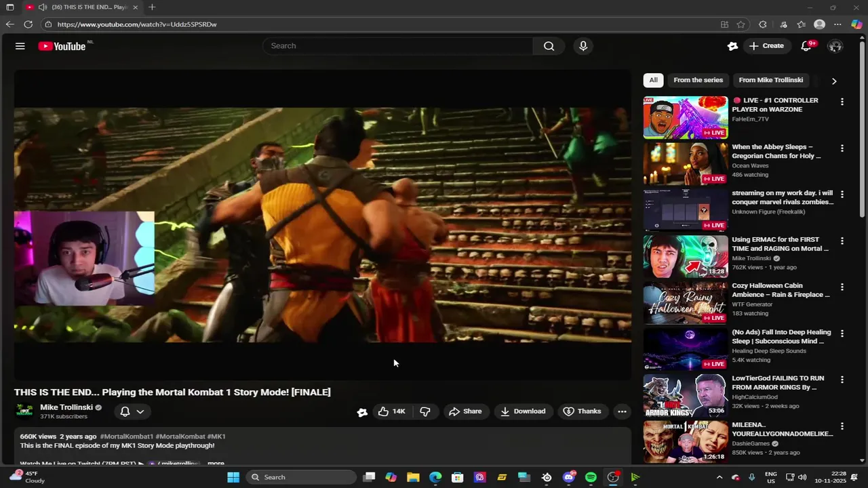
Task: Open more actions ellipsis under video
Action: point(622,411)
